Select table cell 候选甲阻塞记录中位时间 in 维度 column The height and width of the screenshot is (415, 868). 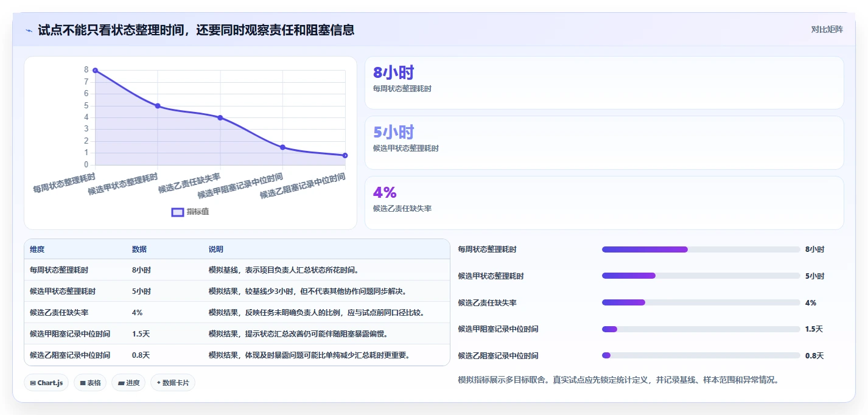click(70, 334)
